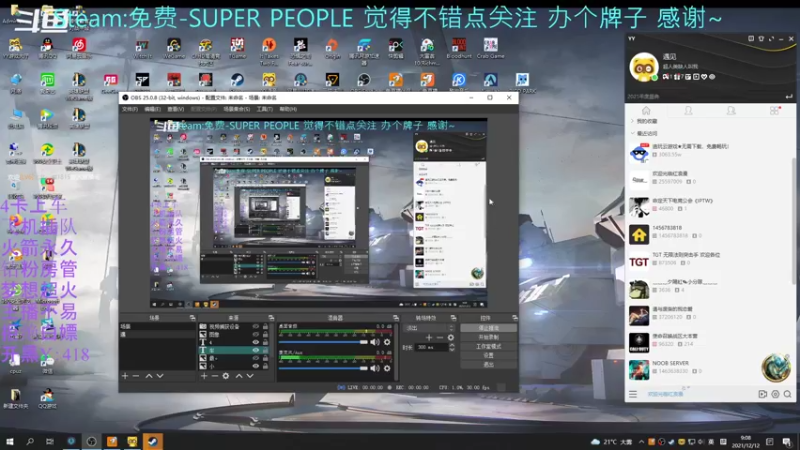Open scene transition type dropdown
800x450 pixels.
[429, 328]
